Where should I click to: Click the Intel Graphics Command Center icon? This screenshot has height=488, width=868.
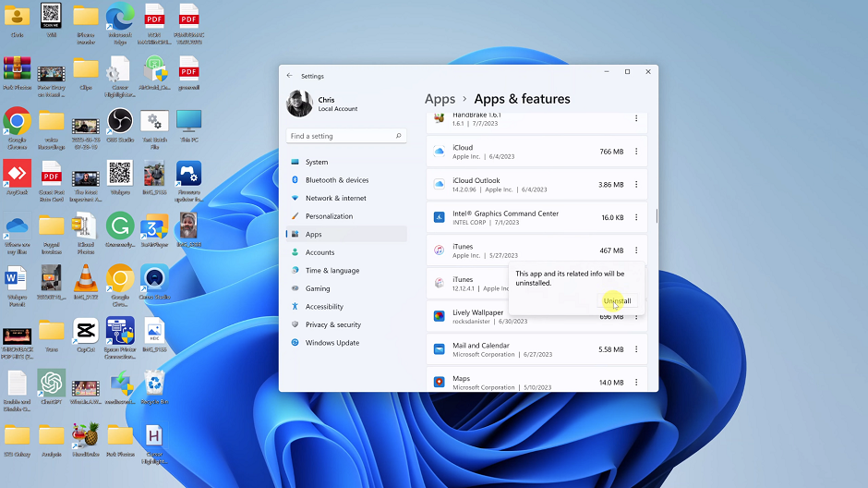(x=439, y=217)
